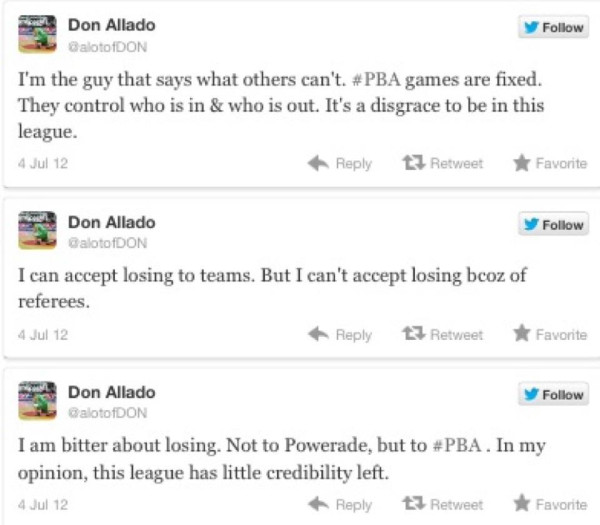
Task: Click Follow button on the second tweet
Action: [553, 224]
